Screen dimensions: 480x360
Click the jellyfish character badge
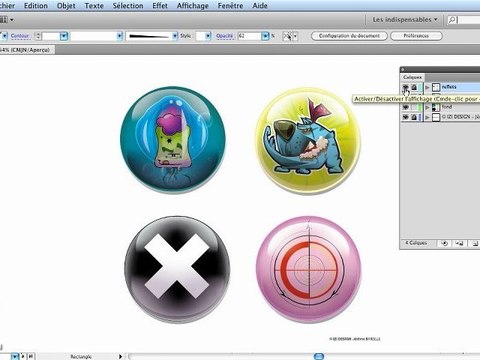(x=173, y=139)
